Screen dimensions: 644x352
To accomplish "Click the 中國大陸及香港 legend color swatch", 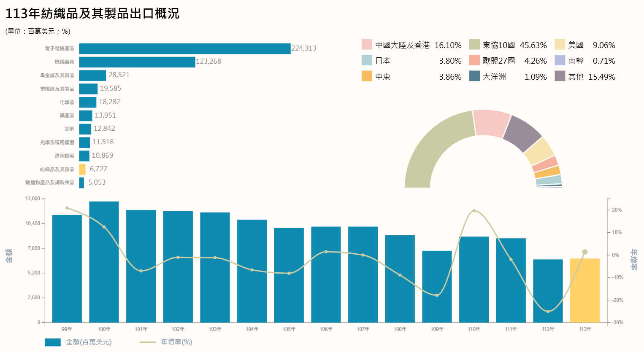I will (x=367, y=45).
